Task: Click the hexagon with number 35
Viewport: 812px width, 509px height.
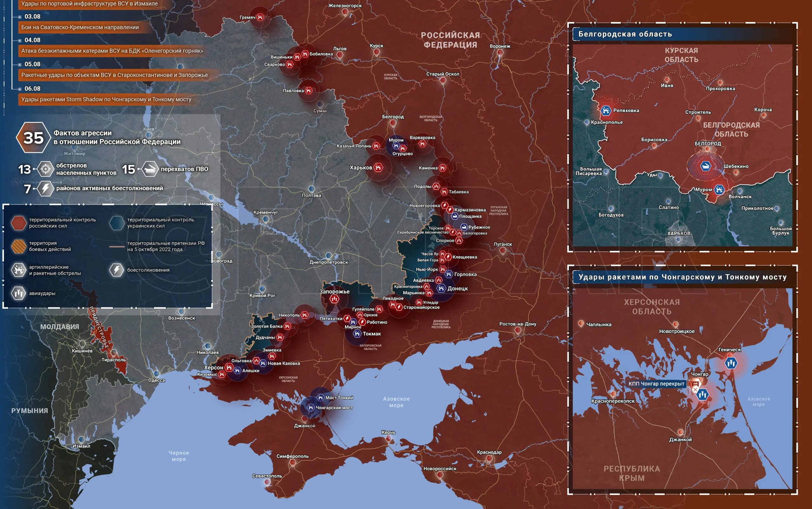Action: pyautogui.click(x=33, y=137)
